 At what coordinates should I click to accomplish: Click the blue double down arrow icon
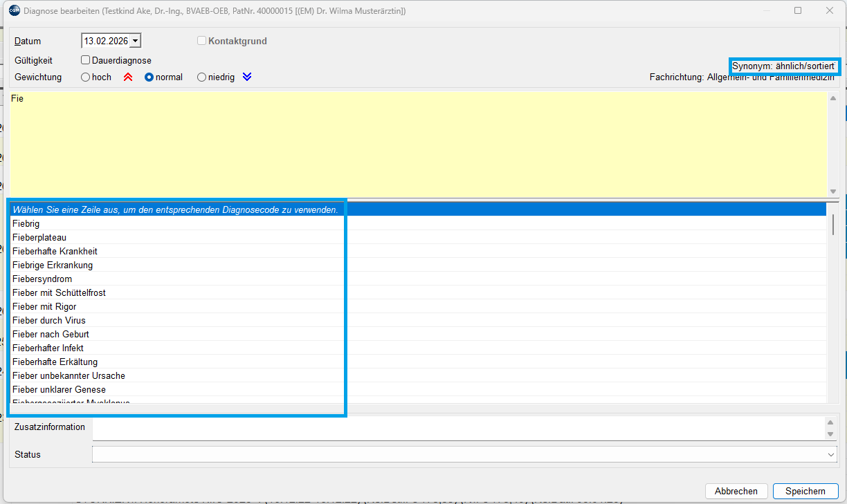(x=247, y=77)
